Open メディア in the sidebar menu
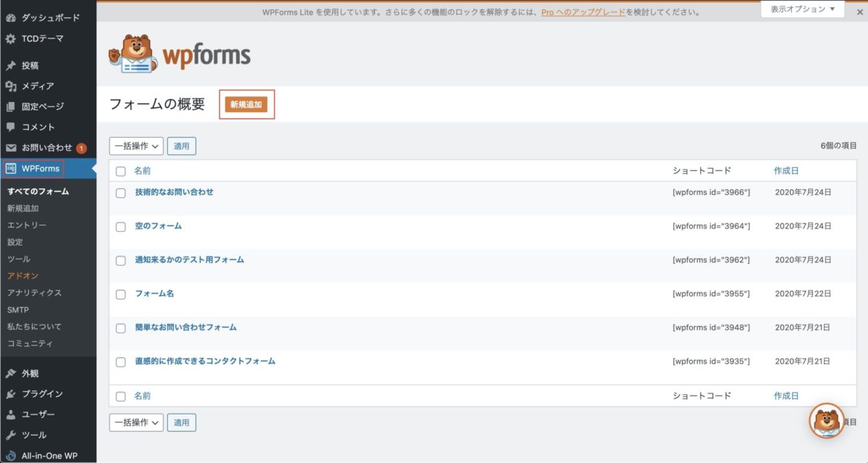 [38, 85]
